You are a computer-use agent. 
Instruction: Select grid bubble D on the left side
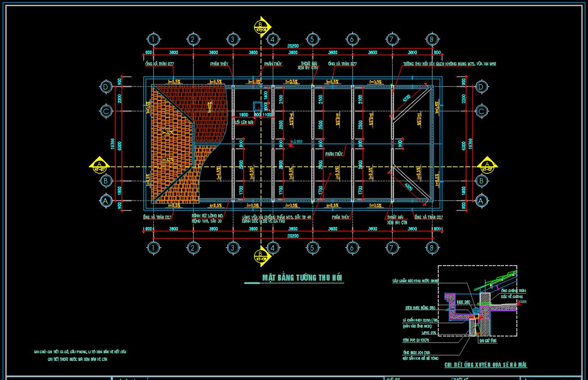coord(106,86)
